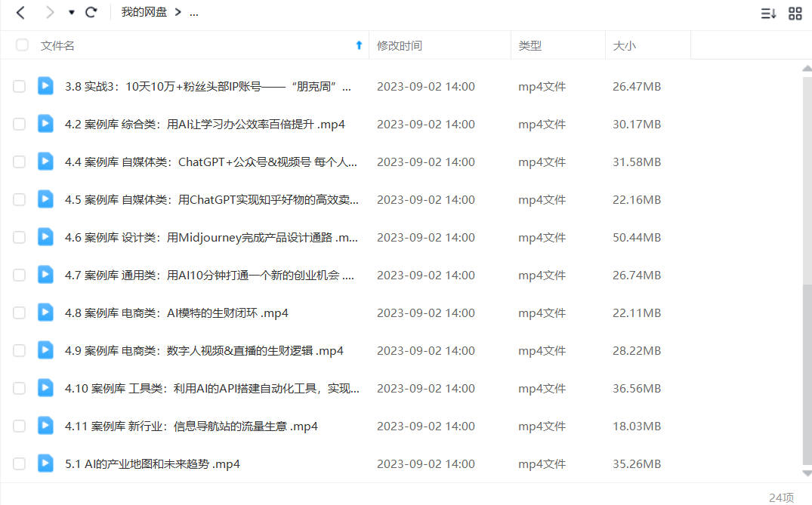Sort by 修改时间 column header
The height and width of the screenshot is (505, 812).
pyautogui.click(x=400, y=45)
